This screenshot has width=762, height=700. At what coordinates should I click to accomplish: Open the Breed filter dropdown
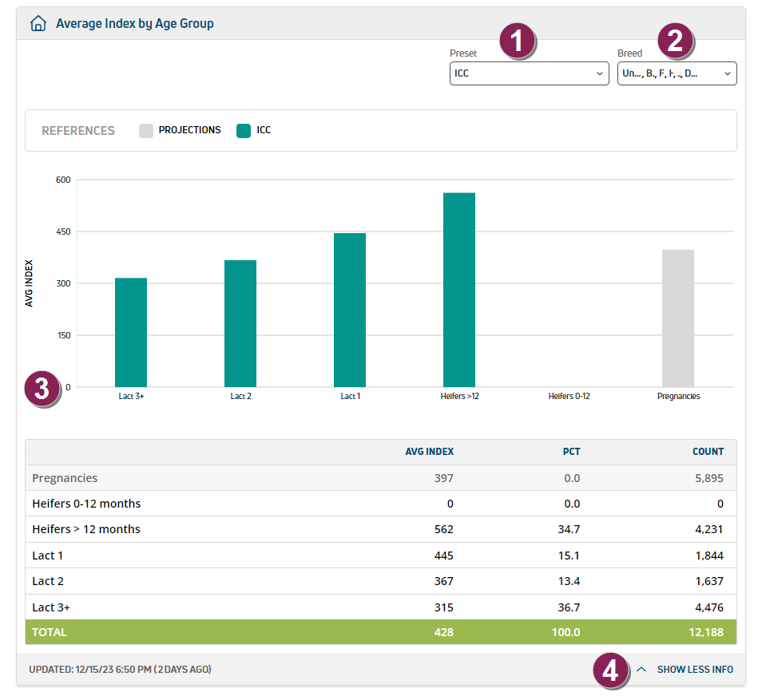(x=677, y=73)
